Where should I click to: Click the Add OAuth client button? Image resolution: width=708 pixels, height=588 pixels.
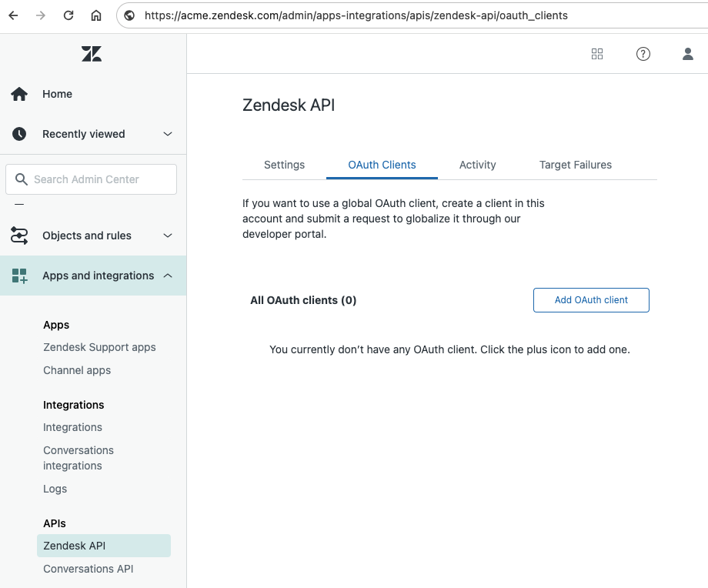591,300
